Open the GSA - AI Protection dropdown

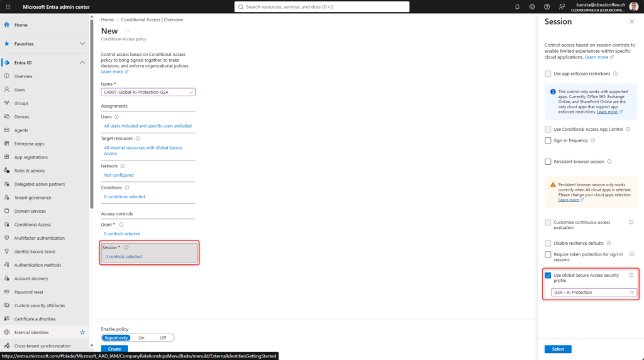coord(594,292)
